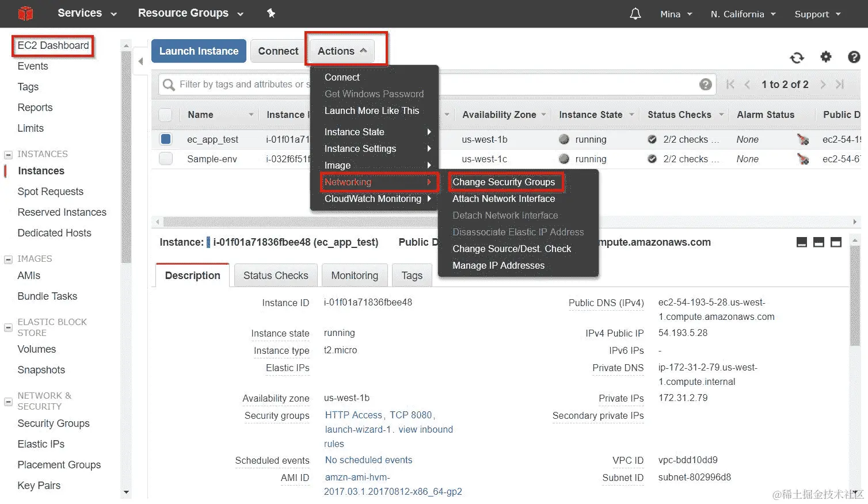The image size is (868, 504).
Task: Check the Sample-env instance checkbox
Action: point(166,159)
